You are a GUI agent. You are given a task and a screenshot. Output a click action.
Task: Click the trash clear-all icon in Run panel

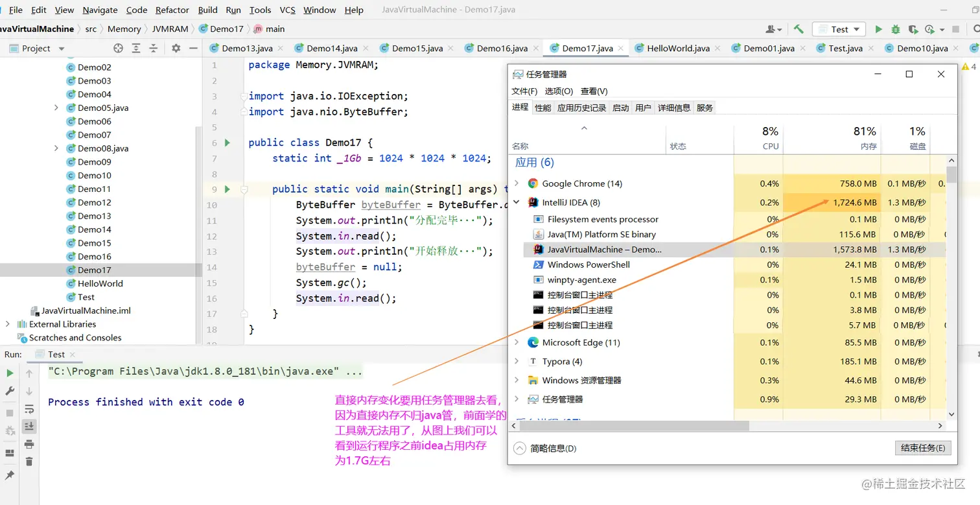(x=29, y=462)
